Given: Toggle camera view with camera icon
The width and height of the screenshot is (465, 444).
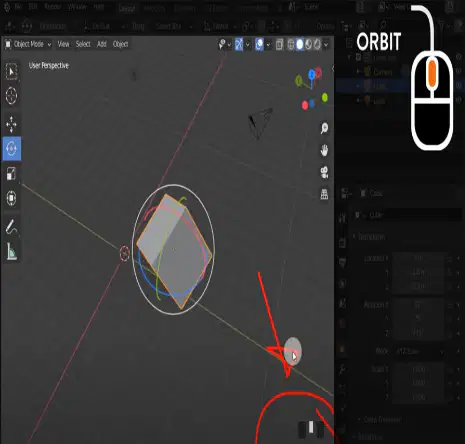Looking at the screenshot, I should pyautogui.click(x=324, y=172).
